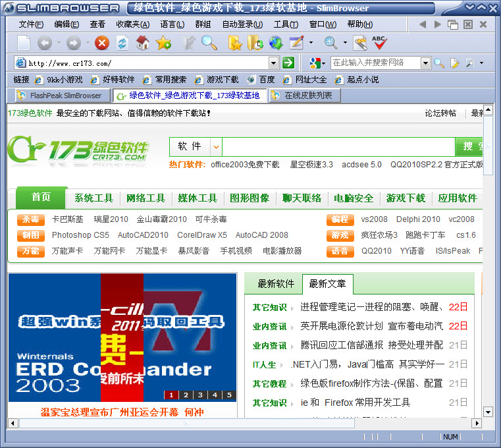Click the orange 杀毒 tag button
The width and height of the screenshot is (501, 448).
tap(31, 219)
